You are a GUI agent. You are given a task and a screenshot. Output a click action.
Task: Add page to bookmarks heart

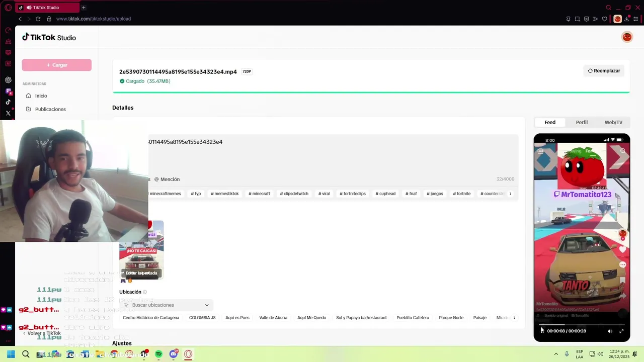coord(604,19)
